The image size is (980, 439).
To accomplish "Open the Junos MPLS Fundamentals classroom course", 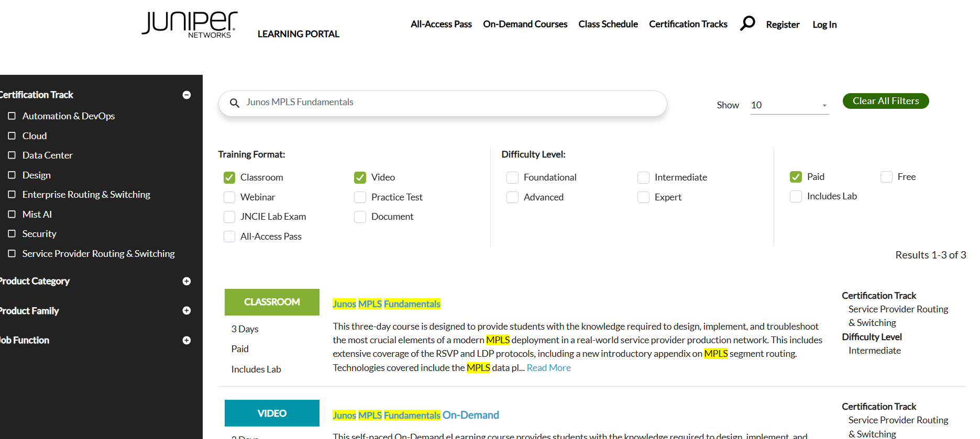I will click(387, 304).
